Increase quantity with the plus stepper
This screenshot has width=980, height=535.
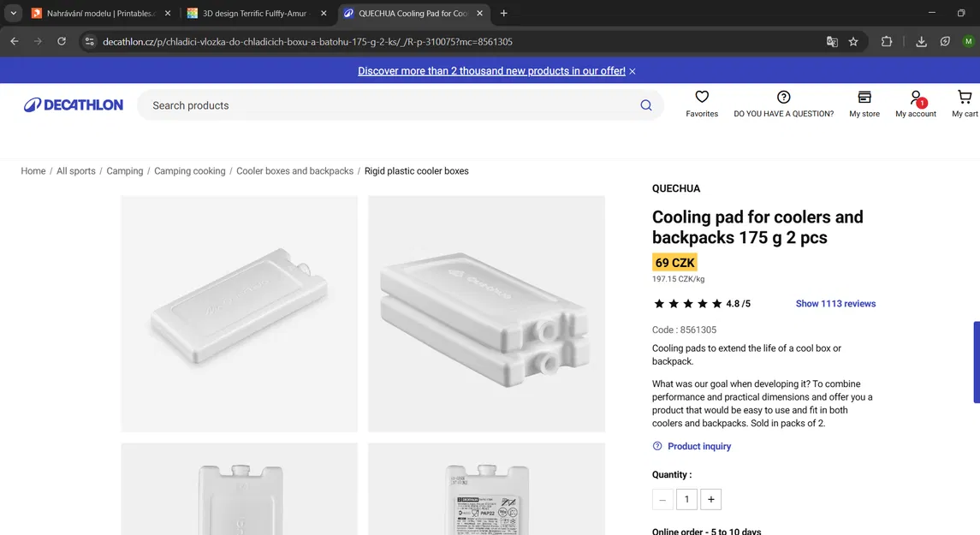(x=710, y=499)
